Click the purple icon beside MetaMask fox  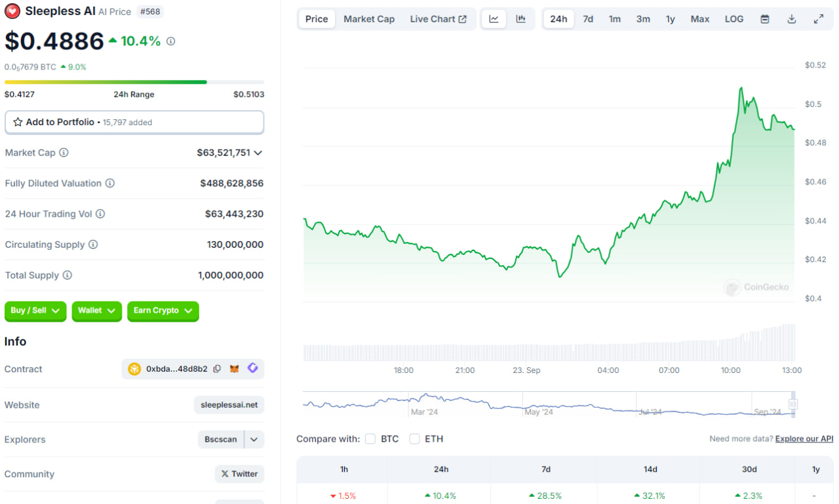coord(253,368)
